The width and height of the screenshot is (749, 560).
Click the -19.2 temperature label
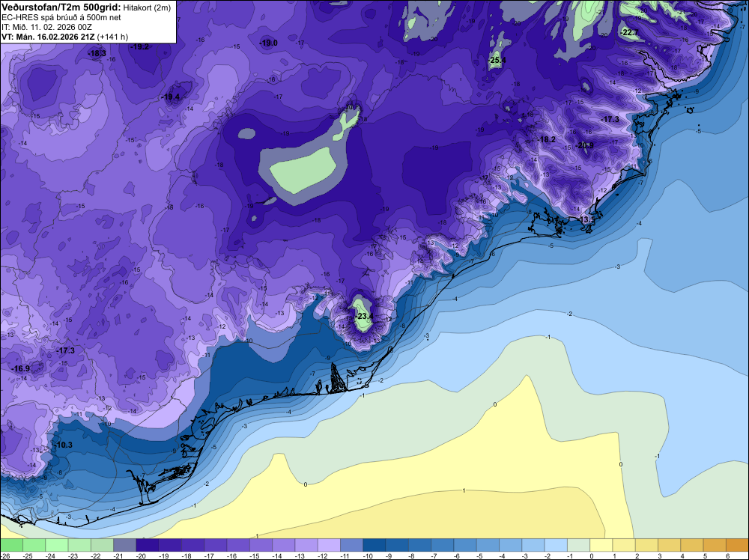click(140, 46)
